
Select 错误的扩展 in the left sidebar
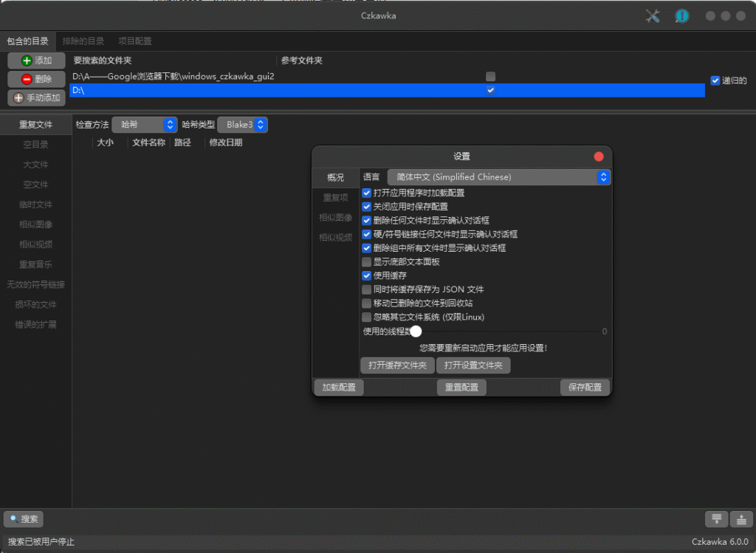(x=35, y=324)
